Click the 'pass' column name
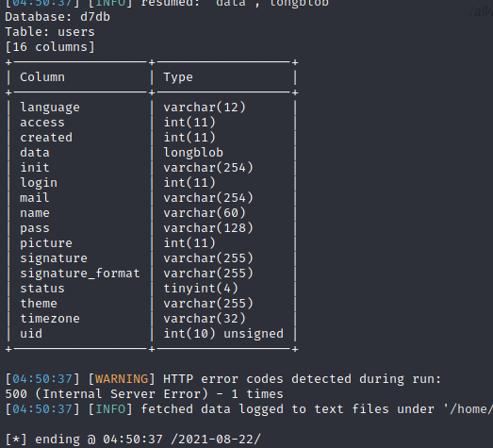This screenshot has height=448, width=493. coord(35,228)
